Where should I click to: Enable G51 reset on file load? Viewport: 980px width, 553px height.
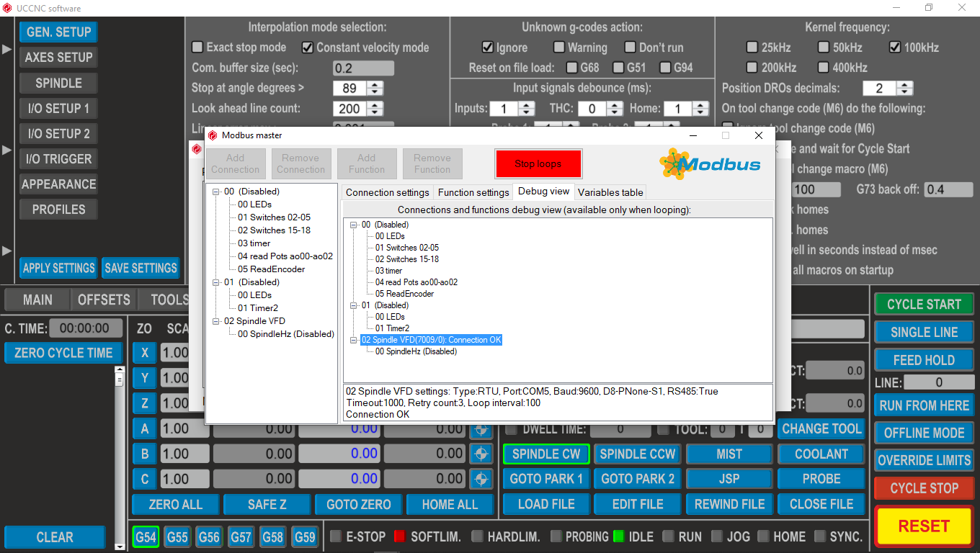pos(618,68)
